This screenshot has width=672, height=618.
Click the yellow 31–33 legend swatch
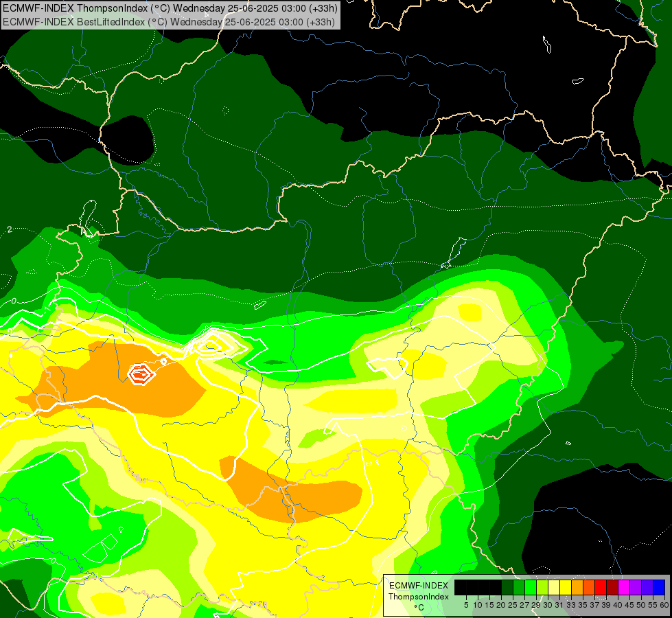click(x=566, y=587)
